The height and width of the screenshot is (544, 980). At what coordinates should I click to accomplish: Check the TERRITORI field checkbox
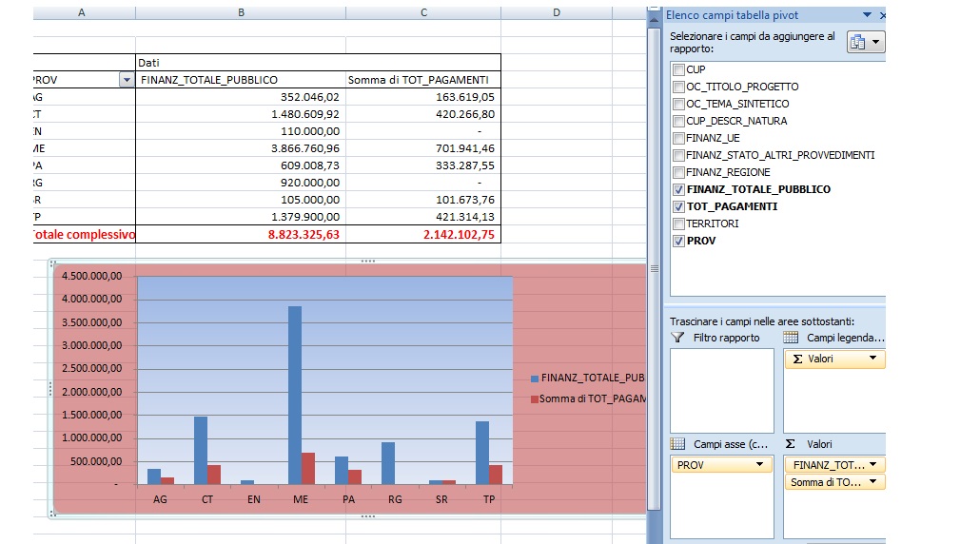point(678,223)
